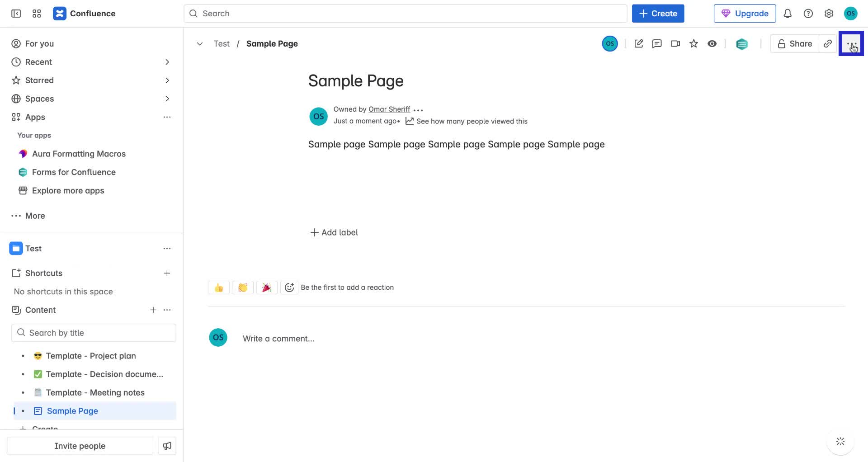Viewport: 868px width, 462px height.
Task: Open Forms for Confluence app icon on toolbar
Action: (742, 43)
